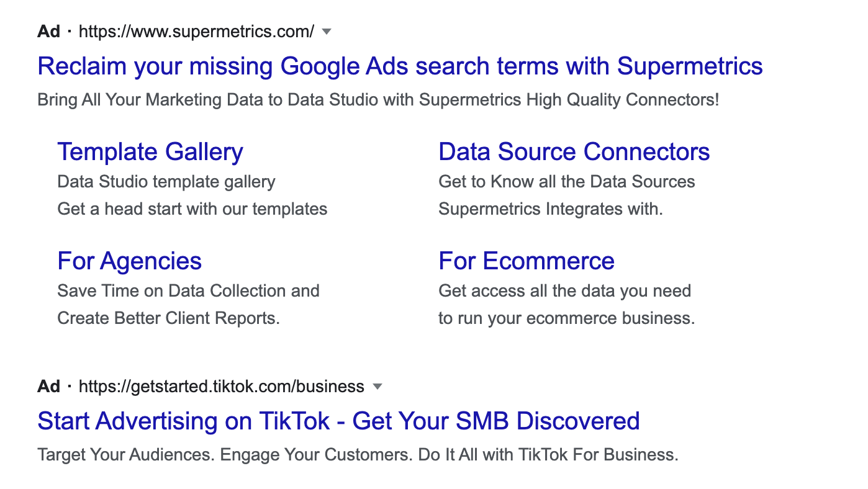Click the For Agencies sitelink
The width and height of the screenshot is (868, 489).
(x=129, y=261)
